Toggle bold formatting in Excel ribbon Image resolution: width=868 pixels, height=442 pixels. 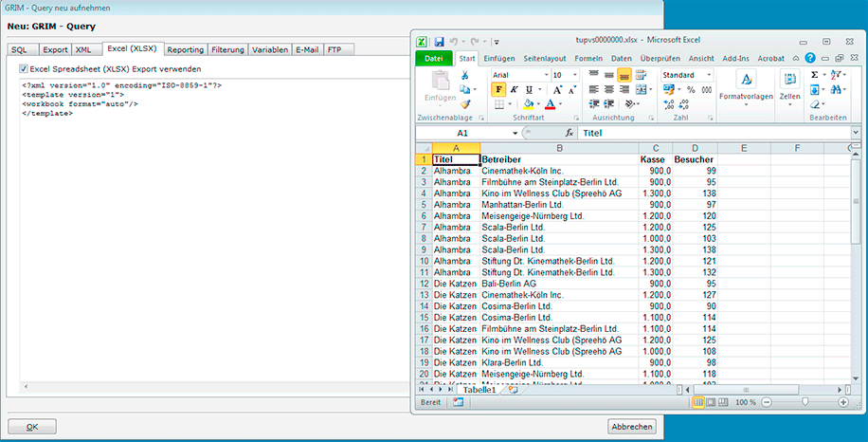coord(498,89)
